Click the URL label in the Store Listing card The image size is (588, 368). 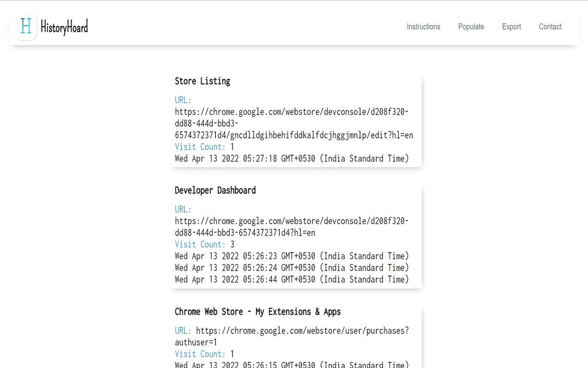point(183,100)
